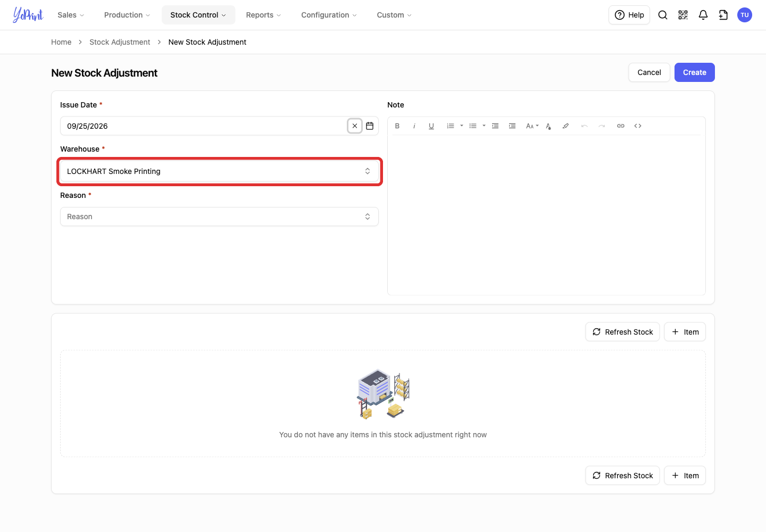Clear the issue date with X icon
Image resolution: width=766 pixels, height=532 pixels.
355,126
